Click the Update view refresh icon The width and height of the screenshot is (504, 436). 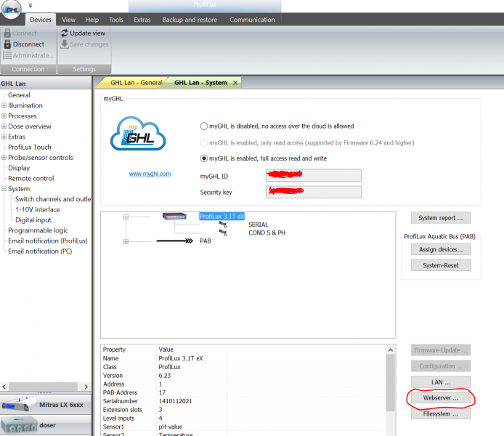pyautogui.click(x=65, y=33)
